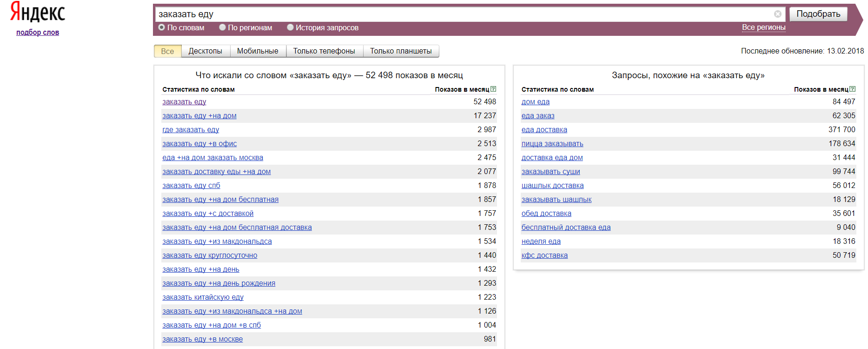Select the 'По словам' radio button
The height and width of the screenshot is (349, 868).
pos(162,27)
